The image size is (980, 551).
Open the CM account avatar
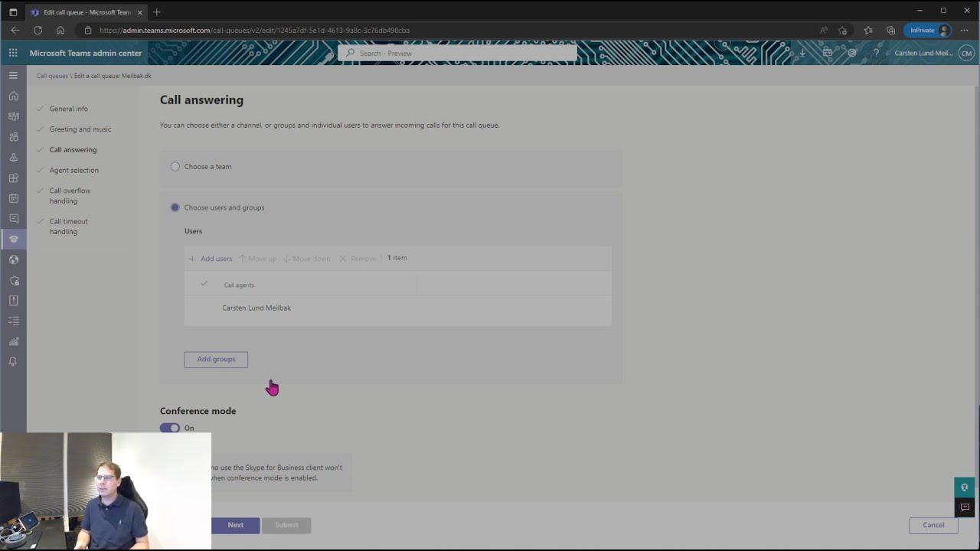coord(965,53)
